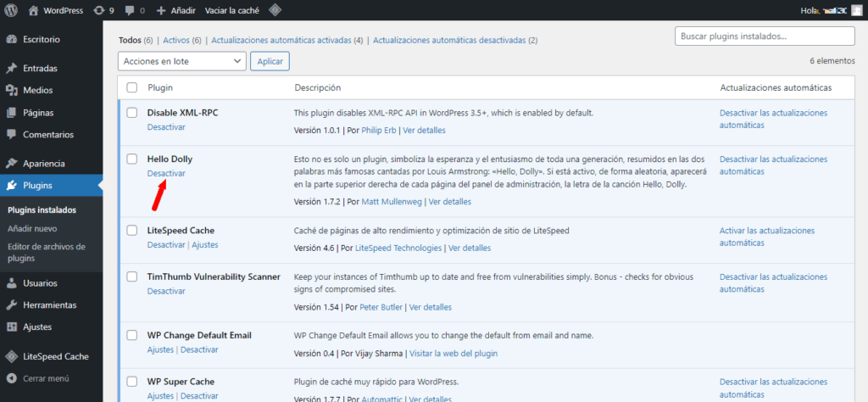Open Ajustes link under LiteSpeed Cache plugin

205,245
